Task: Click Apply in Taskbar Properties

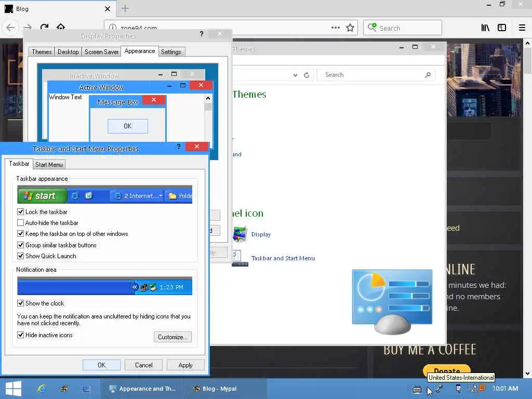Action: point(185,365)
